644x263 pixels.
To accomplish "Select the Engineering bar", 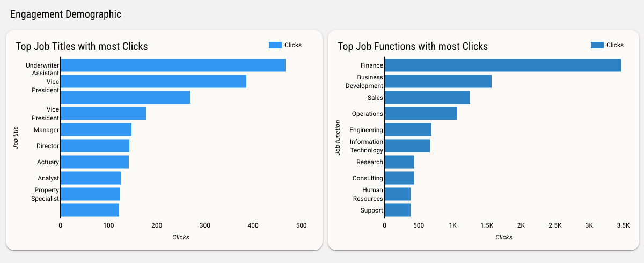I will coord(408,130).
